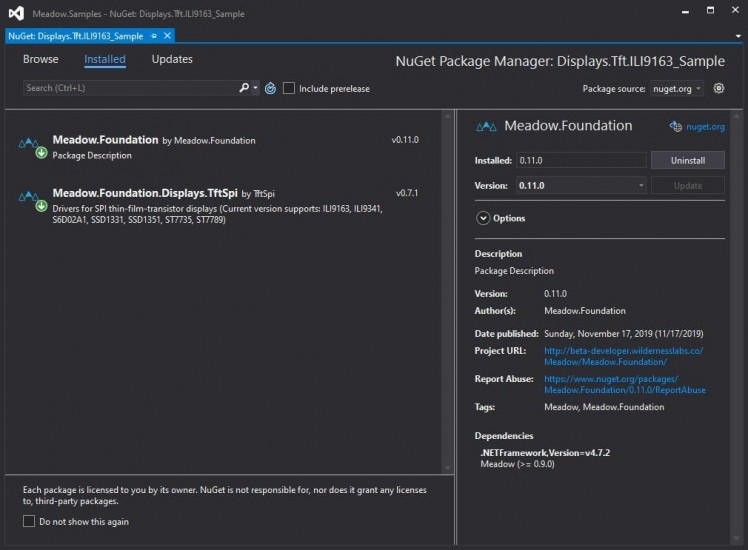The height and width of the screenshot is (550, 748).
Task: Click the Meadow.Foundation.Displays.TftSpi package icon
Action: pos(31,199)
